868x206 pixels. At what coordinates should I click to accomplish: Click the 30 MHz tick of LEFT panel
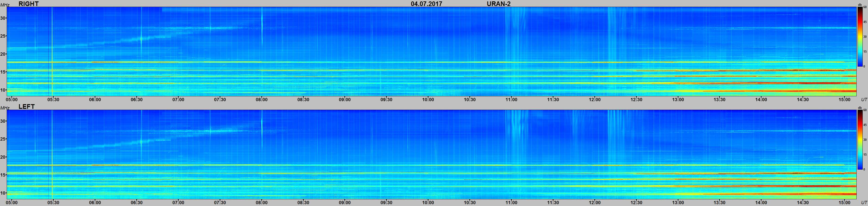point(3,121)
